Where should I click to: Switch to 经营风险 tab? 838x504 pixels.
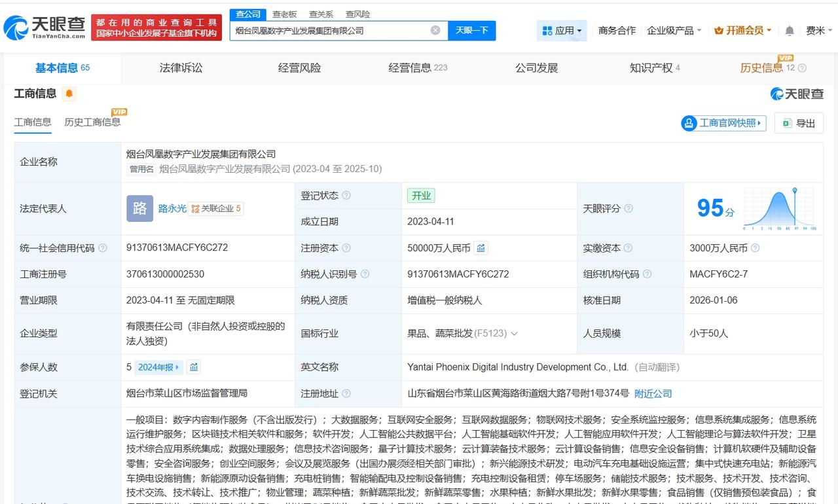point(299,68)
